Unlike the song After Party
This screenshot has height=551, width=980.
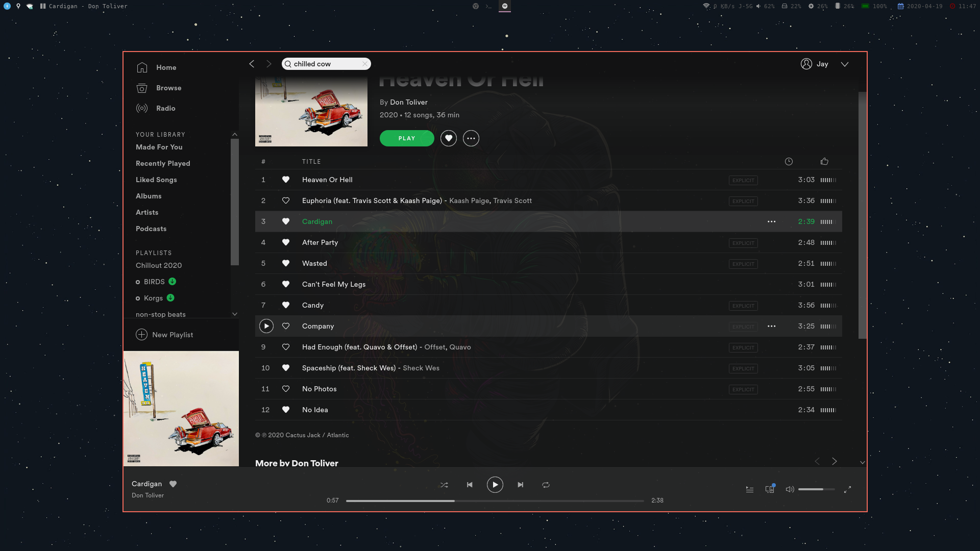(286, 242)
